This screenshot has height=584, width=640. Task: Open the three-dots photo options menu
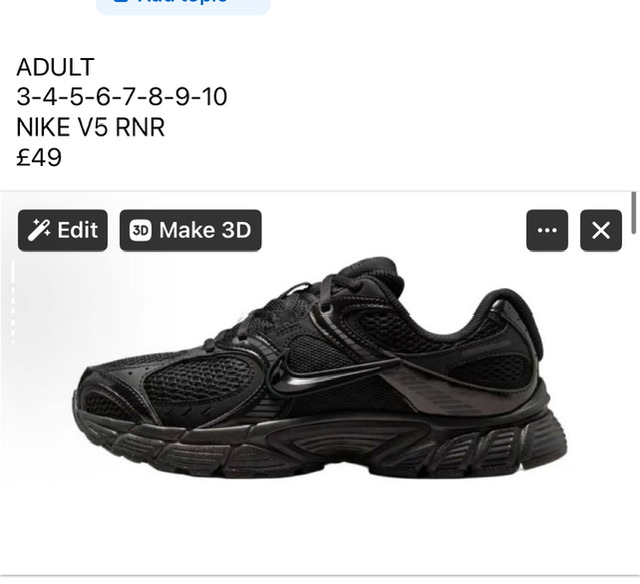click(x=547, y=230)
